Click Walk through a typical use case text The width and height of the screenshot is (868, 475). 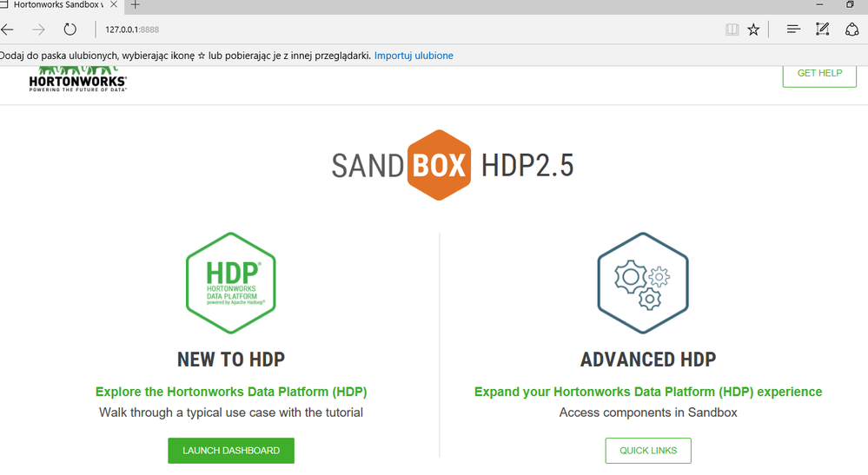pyautogui.click(x=231, y=412)
